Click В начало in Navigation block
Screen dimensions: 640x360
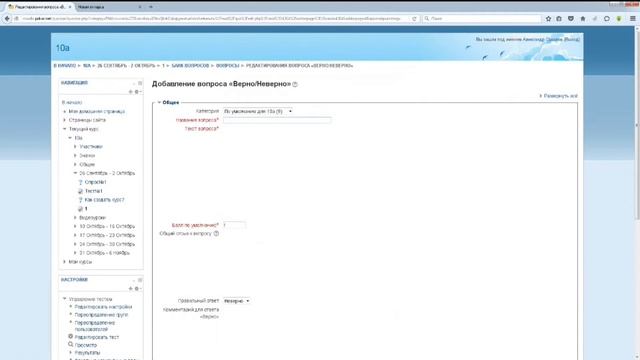(x=72, y=102)
